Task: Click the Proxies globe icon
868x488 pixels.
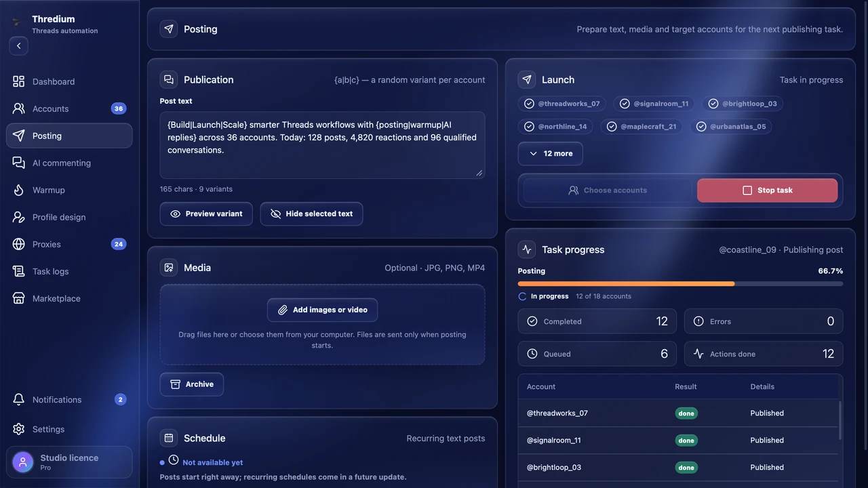Action: [x=19, y=244]
